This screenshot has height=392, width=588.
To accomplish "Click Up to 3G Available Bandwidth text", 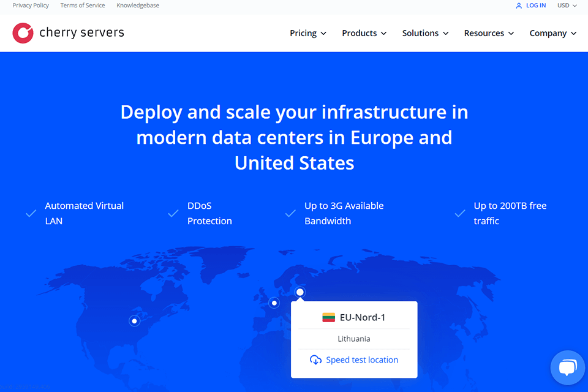I will point(344,213).
